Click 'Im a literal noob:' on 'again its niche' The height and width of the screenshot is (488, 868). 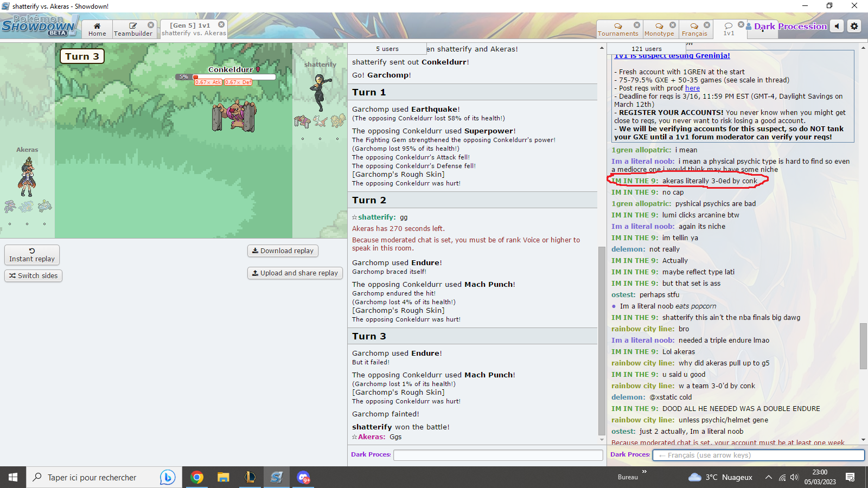click(x=643, y=226)
